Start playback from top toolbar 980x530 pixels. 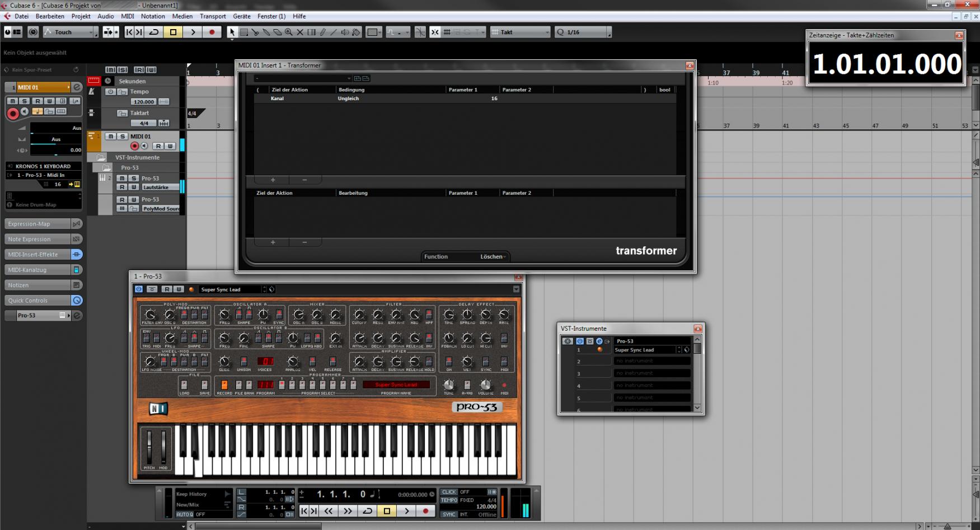click(x=193, y=32)
